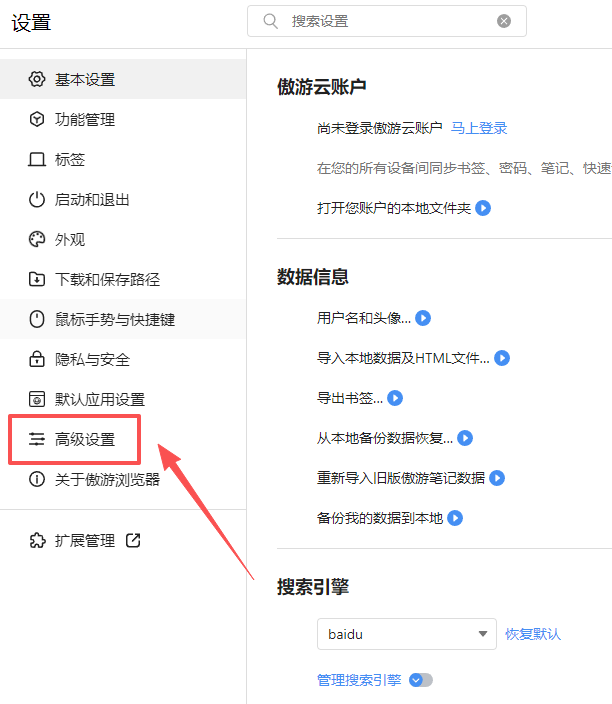Viewport: 612px width, 704px height.
Task: Click 打开您账户的本地文件夹 text
Action: coord(394,208)
